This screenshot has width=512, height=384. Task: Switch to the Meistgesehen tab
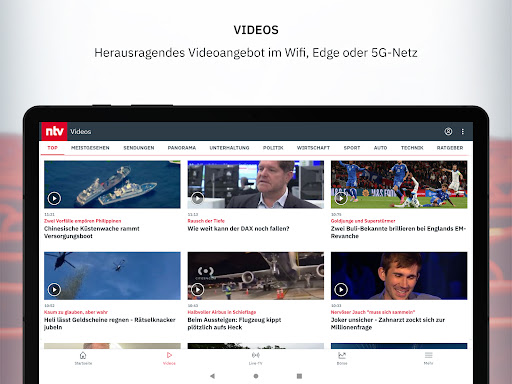coord(90,148)
